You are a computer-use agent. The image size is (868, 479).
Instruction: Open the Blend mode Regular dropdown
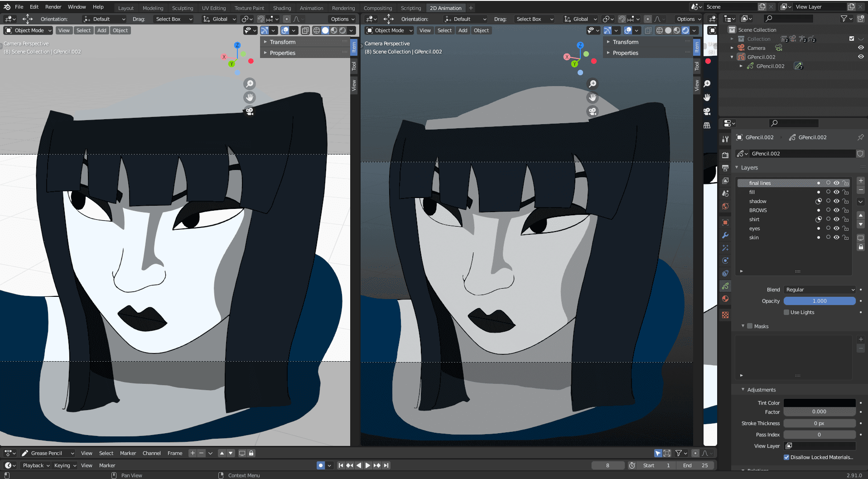(820, 290)
